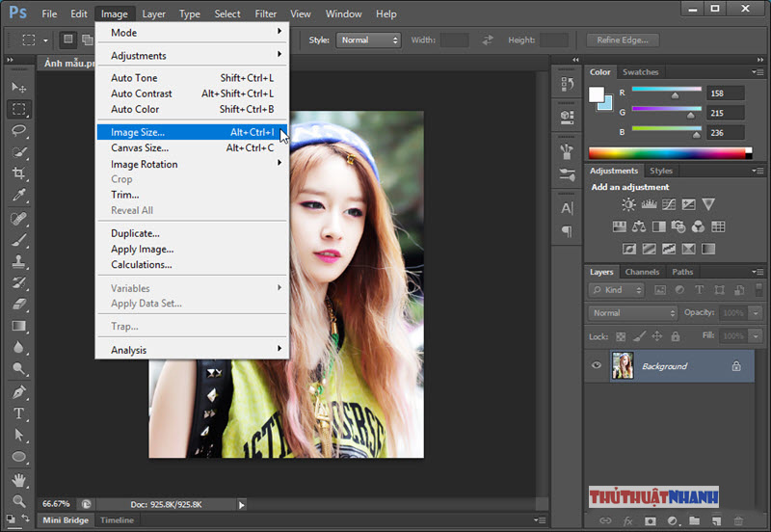The height and width of the screenshot is (532, 771).
Task: Click the Background layer thumbnail
Action: pos(623,366)
